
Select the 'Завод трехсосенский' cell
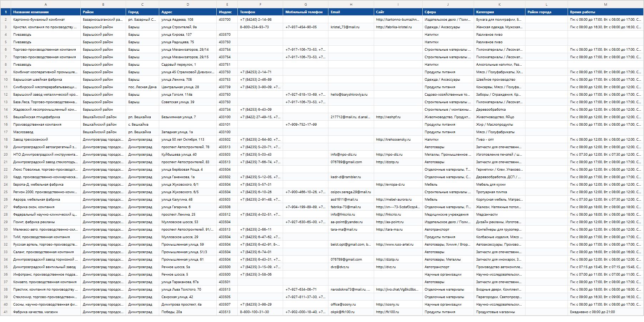point(46,140)
